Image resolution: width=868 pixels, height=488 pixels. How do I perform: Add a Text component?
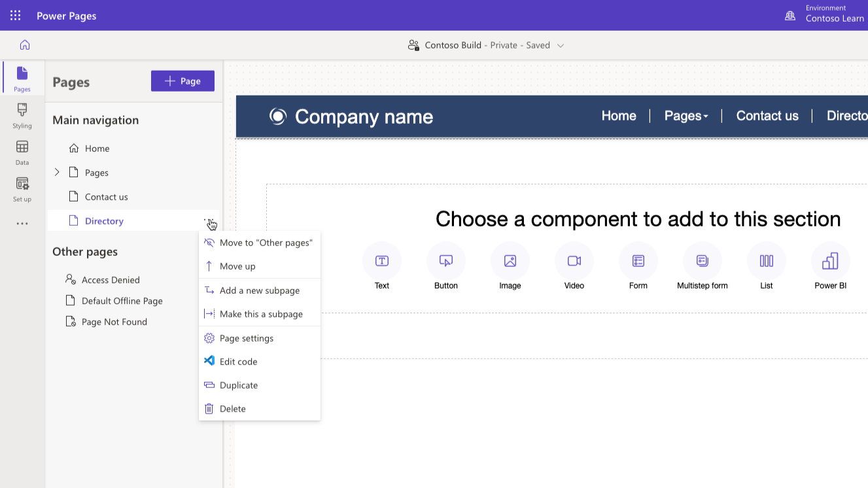382,266
